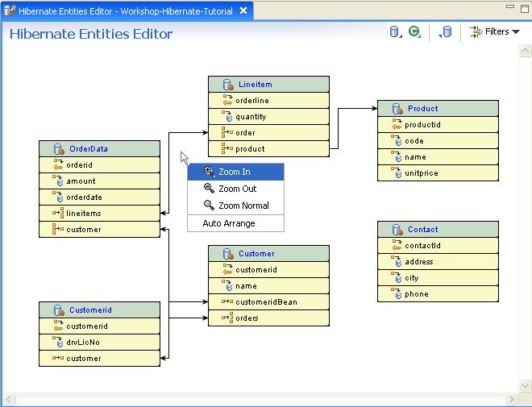Select name property in Customer entity

click(x=268, y=286)
